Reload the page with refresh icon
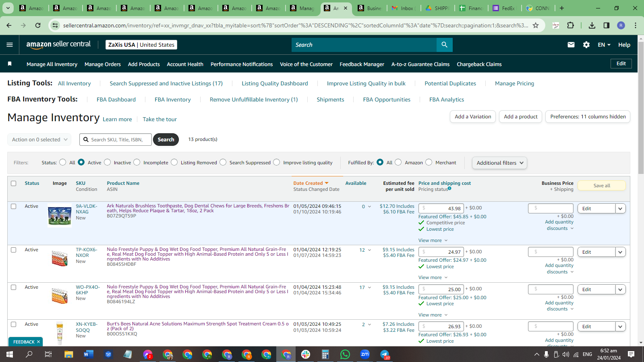The height and width of the screenshot is (362, 644). pyautogui.click(x=38, y=25)
